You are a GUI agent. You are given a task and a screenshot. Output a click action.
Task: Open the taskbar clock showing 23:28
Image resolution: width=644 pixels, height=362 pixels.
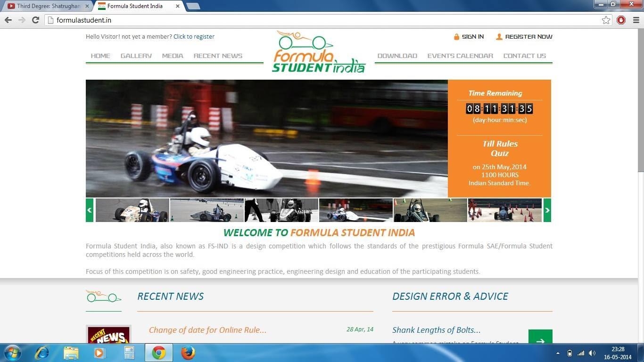point(618,353)
